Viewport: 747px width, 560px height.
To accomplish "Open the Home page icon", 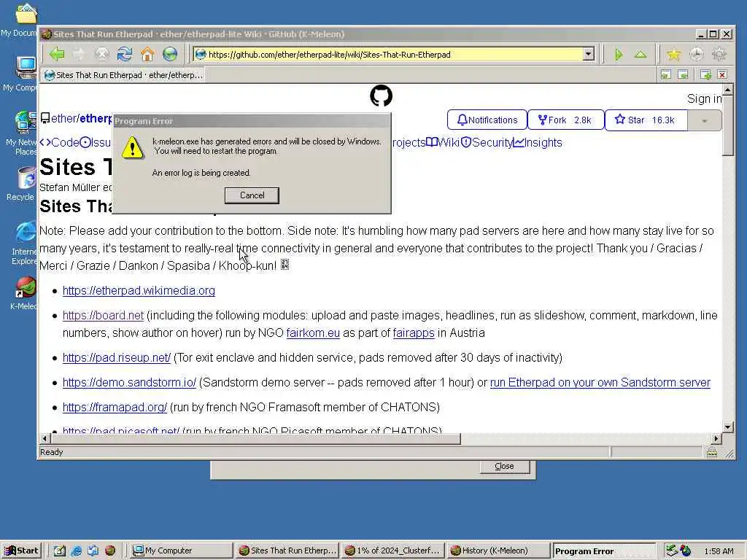I will click(147, 54).
